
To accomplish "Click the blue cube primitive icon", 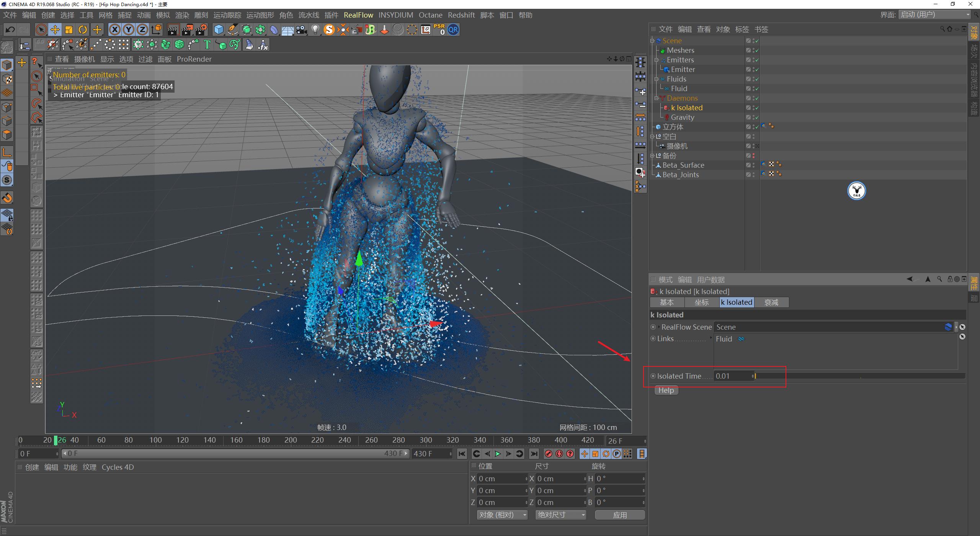I will [218, 29].
